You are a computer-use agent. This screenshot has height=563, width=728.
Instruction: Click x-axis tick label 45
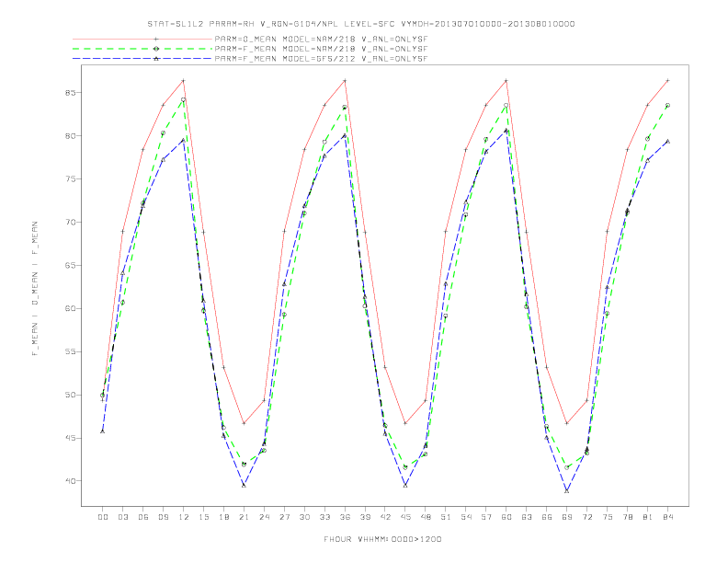[x=405, y=517]
